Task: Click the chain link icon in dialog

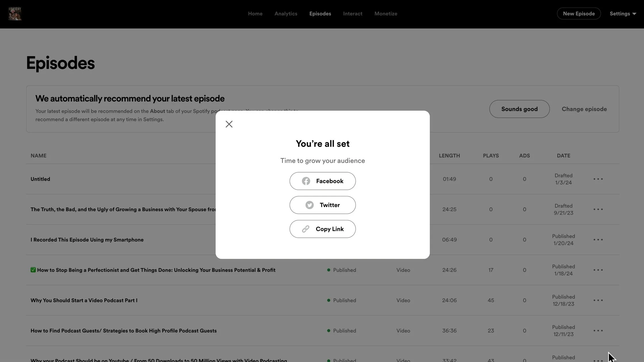Action: [305, 229]
